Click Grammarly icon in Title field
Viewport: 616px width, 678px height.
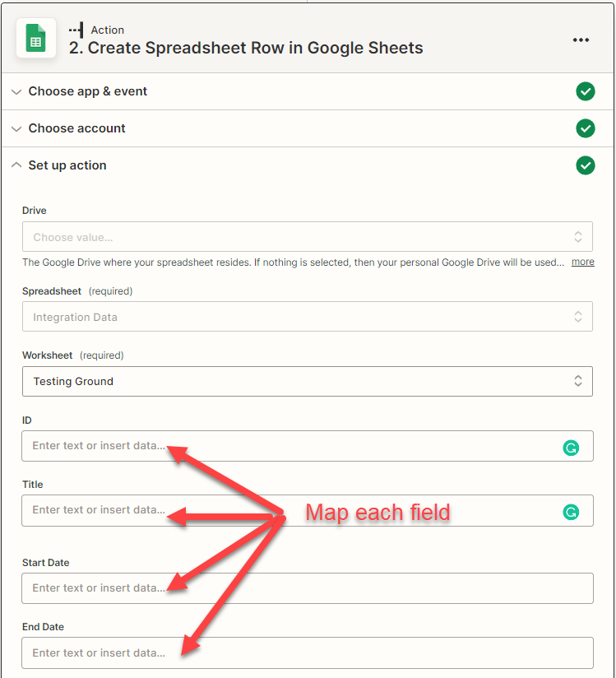tap(571, 512)
